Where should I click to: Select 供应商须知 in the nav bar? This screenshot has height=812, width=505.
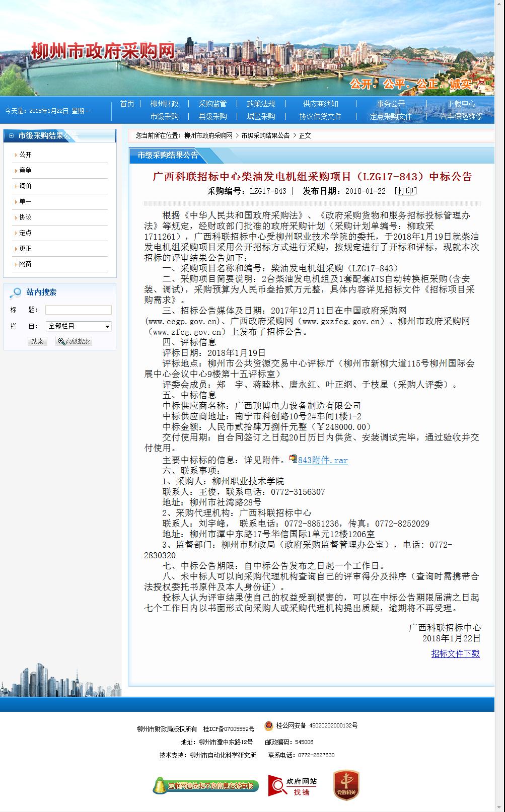coord(321,104)
